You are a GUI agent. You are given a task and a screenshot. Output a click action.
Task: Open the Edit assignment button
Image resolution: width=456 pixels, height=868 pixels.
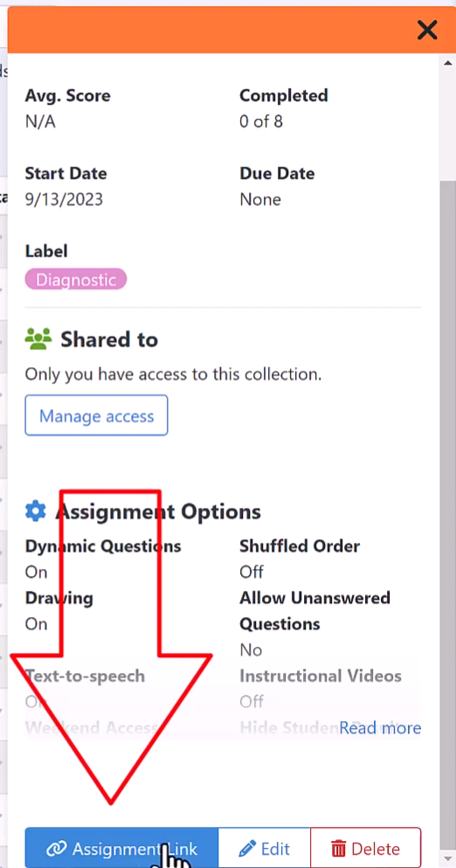tap(265, 848)
